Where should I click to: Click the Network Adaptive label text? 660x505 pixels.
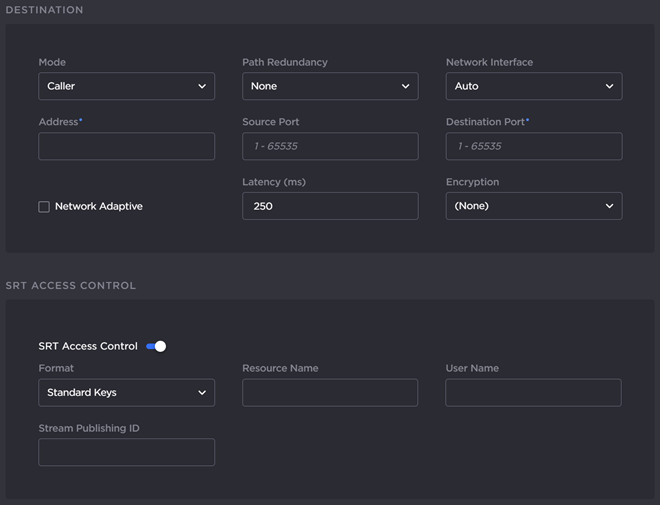(98, 207)
